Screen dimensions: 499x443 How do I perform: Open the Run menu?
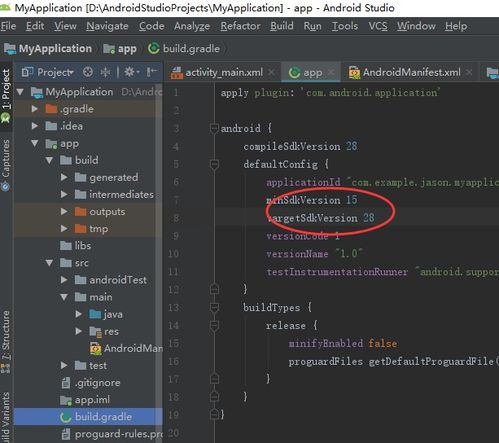(312, 26)
